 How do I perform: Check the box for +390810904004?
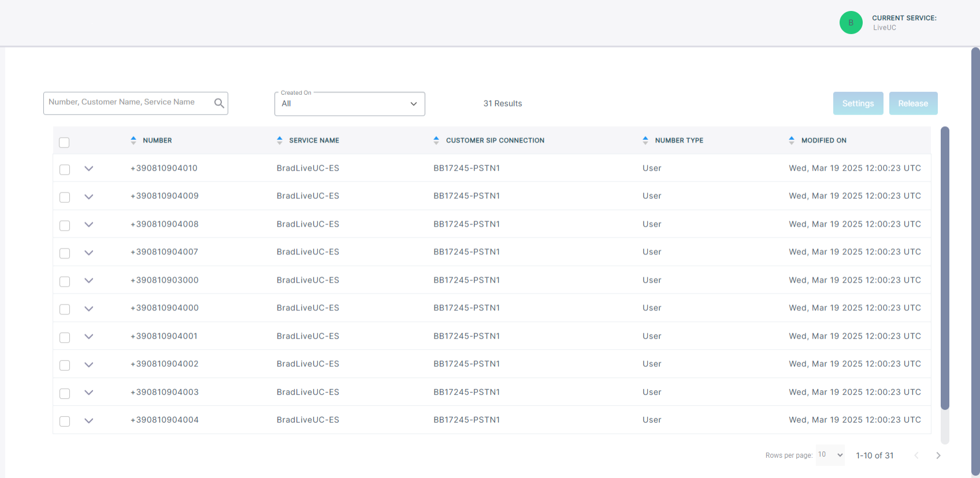point(65,421)
